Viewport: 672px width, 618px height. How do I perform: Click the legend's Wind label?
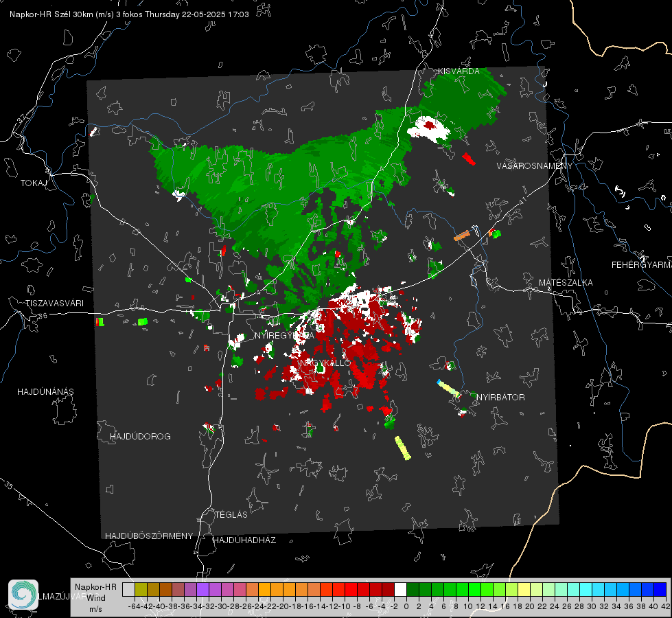[x=96, y=598]
